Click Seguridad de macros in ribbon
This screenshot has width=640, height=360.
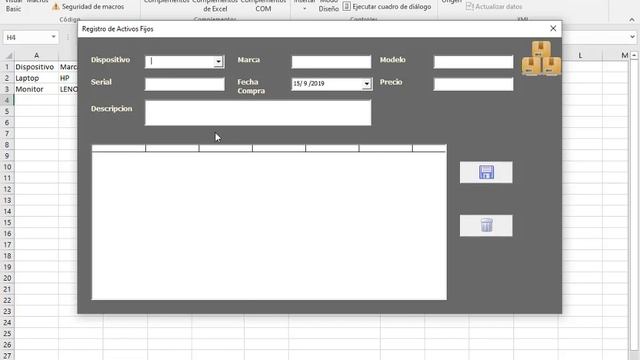coord(89,7)
